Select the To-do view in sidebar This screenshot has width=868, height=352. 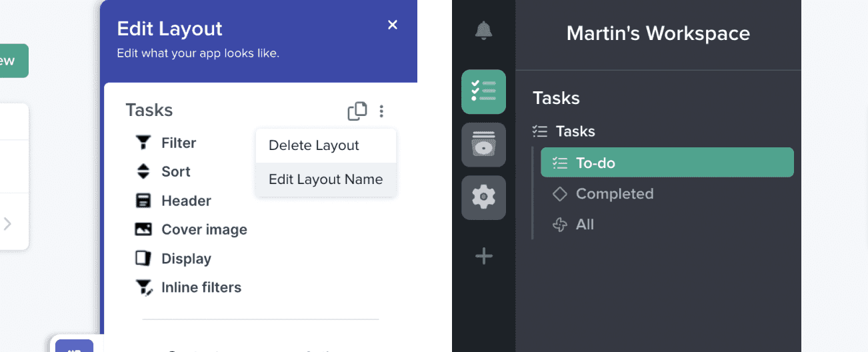[x=667, y=163]
